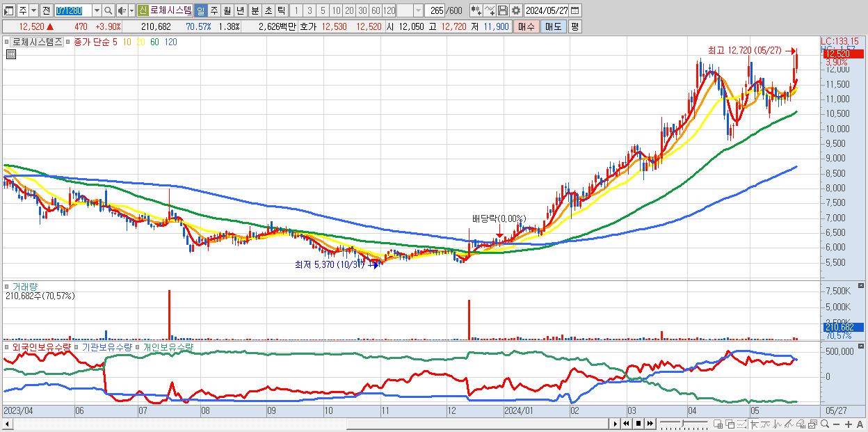Select the second (초) chart period

[268, 10]
